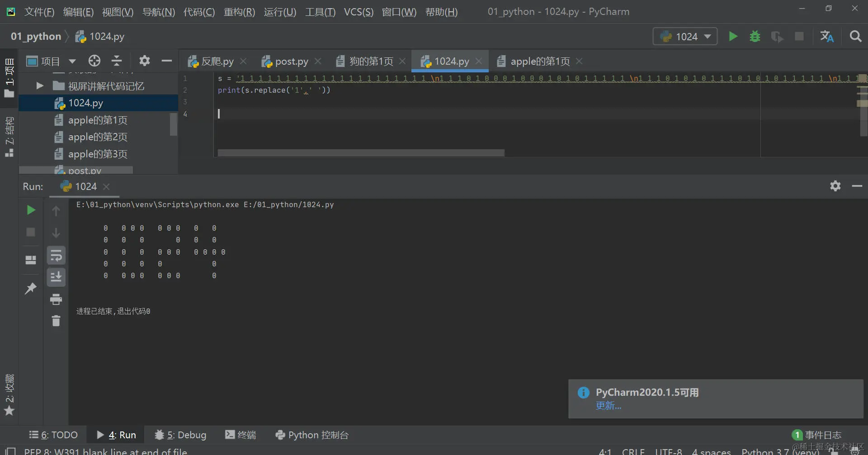Print console contents with the printer icon

[x=56, y=299]
